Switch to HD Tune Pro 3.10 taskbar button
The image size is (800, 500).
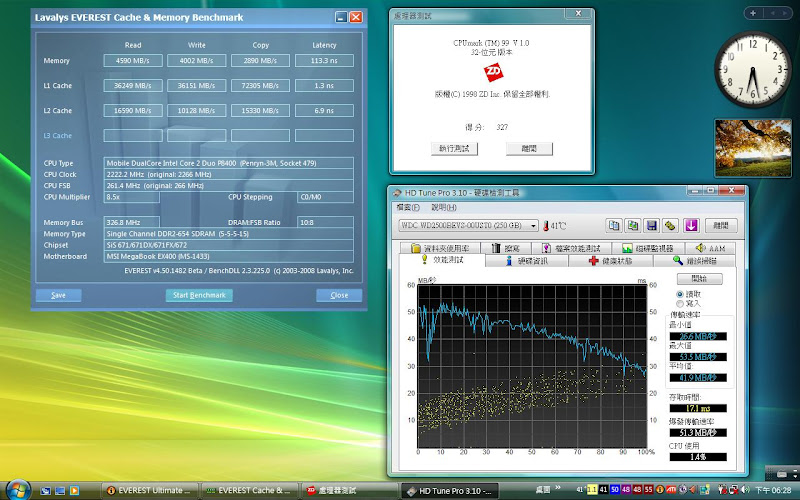click(x=449, y=491)
